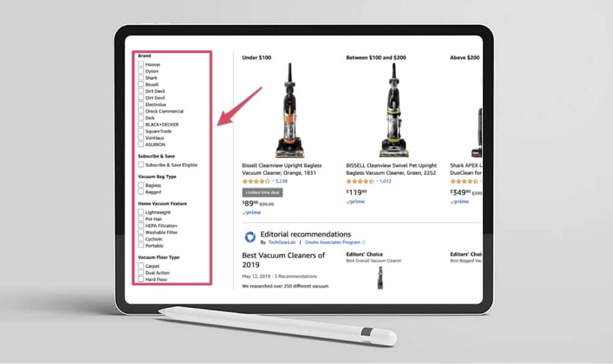
Task: Click the star rating of the green BISSELL vacuum
Action: [x=360, y=181]
